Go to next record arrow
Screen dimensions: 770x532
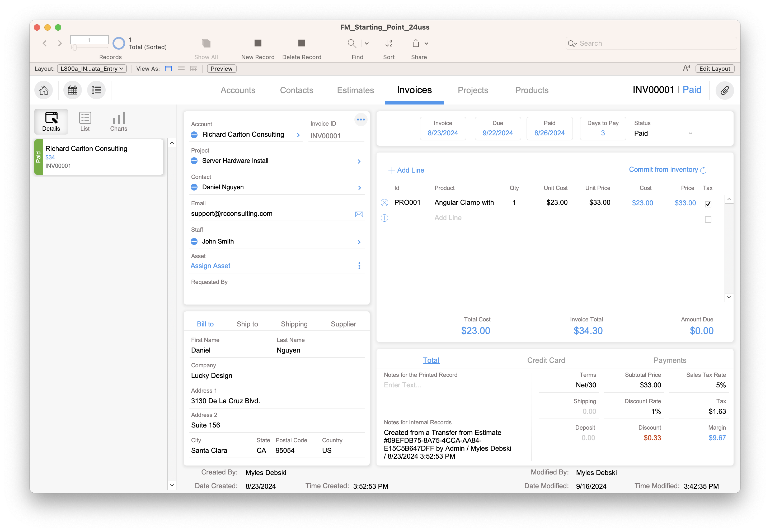tap(60, 43)
